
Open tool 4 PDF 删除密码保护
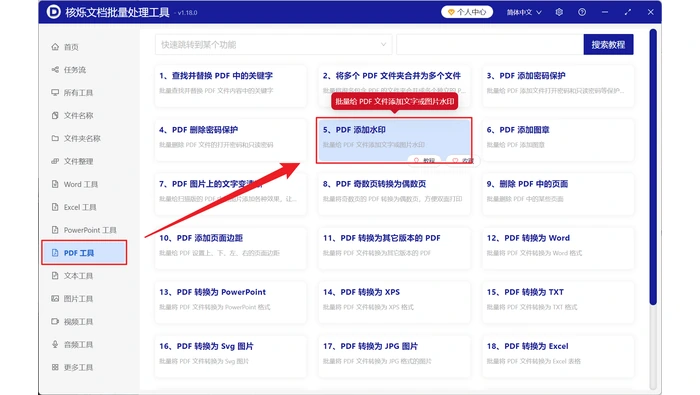(230, 140)
